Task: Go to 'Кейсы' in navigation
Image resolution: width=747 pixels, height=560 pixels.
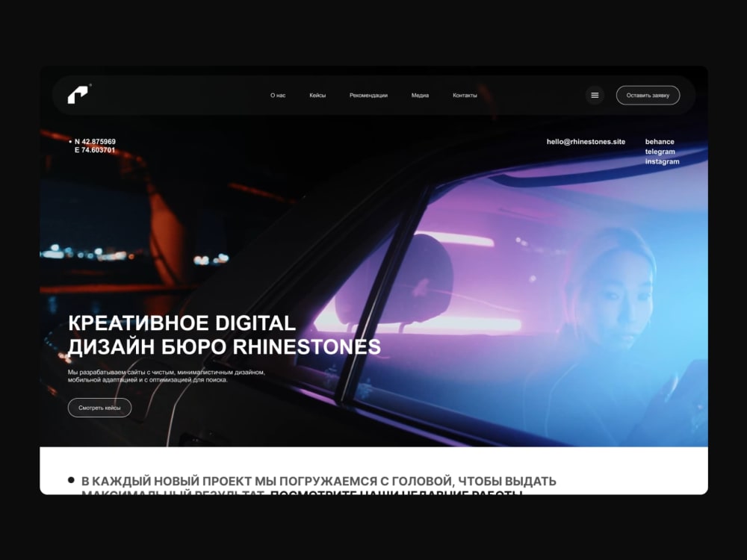Action: 317,96
